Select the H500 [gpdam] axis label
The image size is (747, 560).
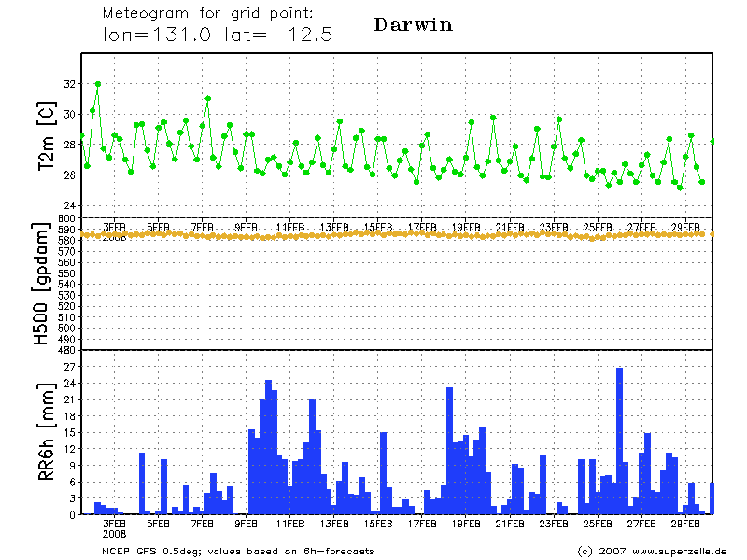pos(42,285)
